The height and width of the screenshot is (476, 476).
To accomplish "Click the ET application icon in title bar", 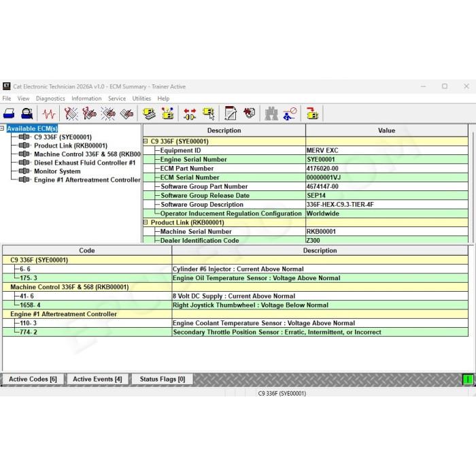I will coord(6,86).
